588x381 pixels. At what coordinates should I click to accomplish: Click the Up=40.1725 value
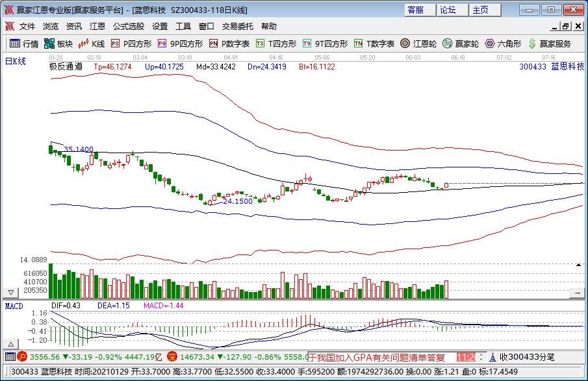[164, 67]
